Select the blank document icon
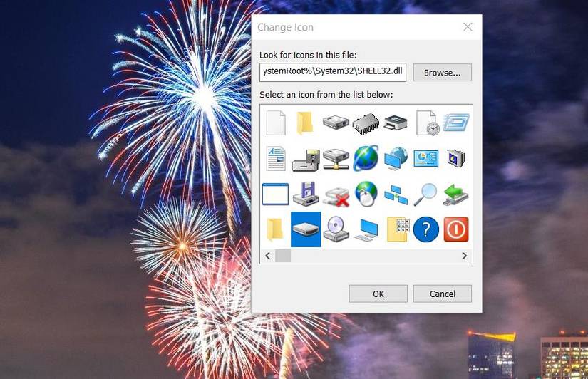The height and width of the screenshot is (379, 588). (276, 123)
